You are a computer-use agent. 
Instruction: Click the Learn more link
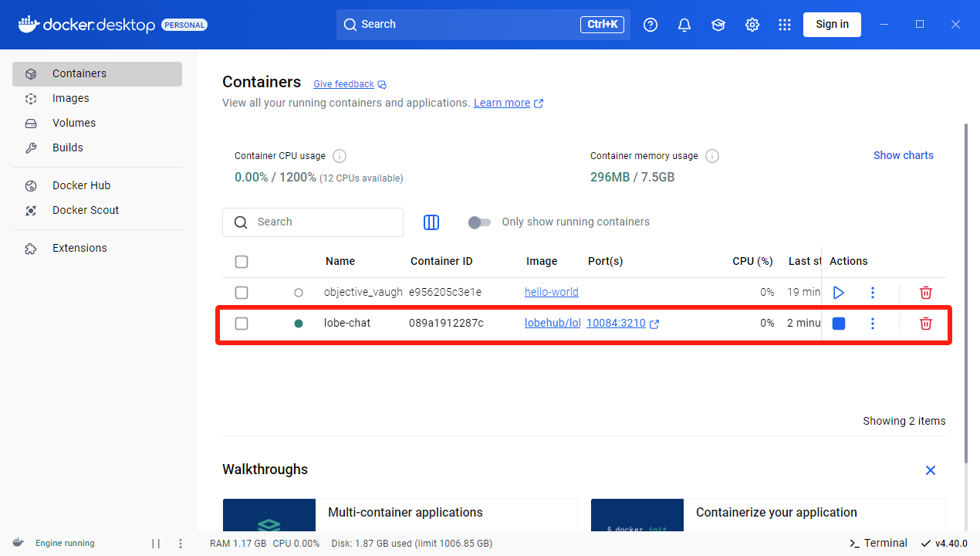(x=502, y=103)
